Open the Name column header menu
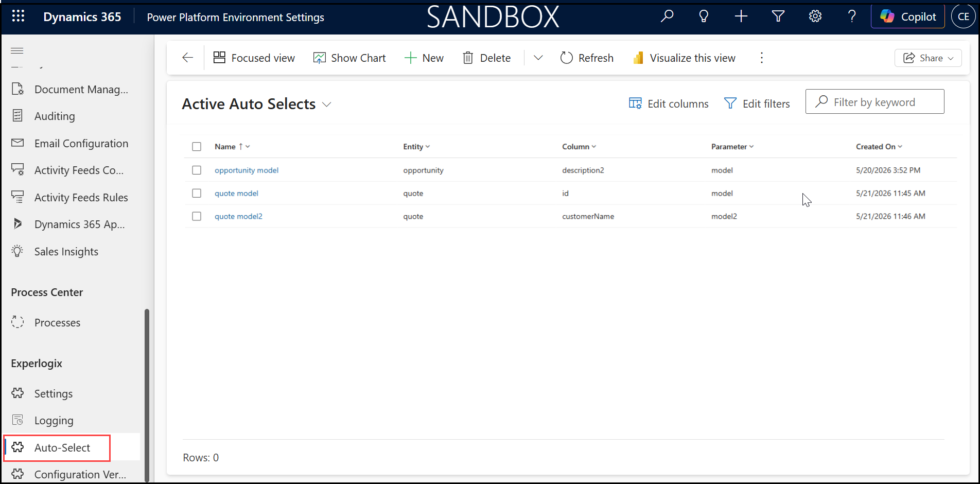The height and width of the screenshot is (484, 980). [x=232, y=147]
